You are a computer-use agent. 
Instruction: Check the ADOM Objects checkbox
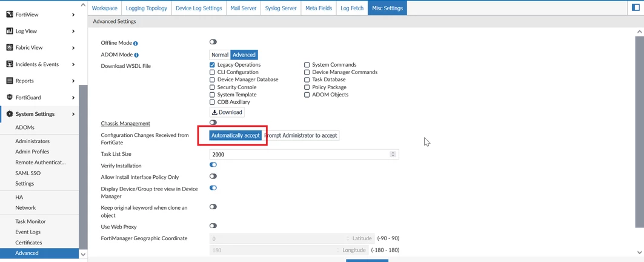click(x=307, y=95)
